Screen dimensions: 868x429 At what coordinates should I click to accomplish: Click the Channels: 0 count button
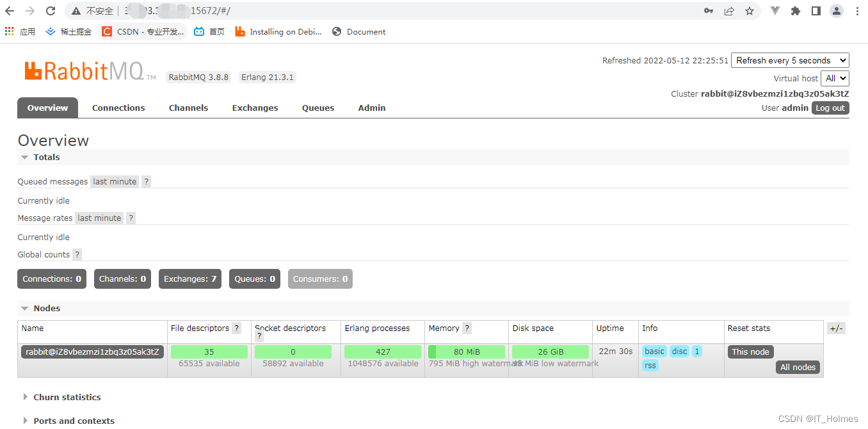[122, 279]
